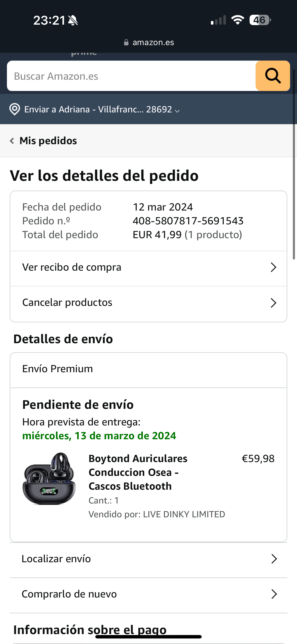The height and width of the screenshot is (644, 297).
Task: Tap the padlock icon beside amazon.es
Action: [126, 43]
